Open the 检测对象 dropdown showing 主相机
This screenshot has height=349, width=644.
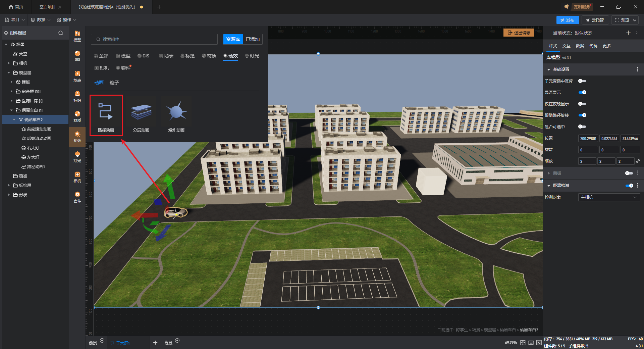(608, 197)
